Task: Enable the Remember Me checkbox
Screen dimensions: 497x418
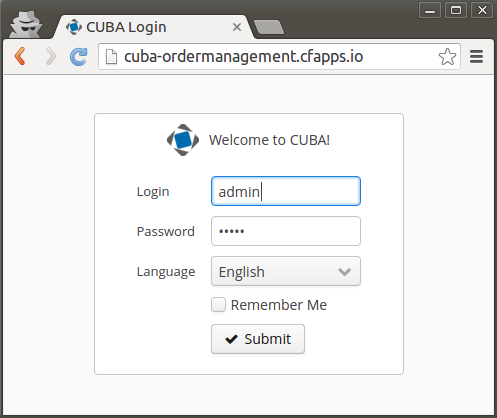Action: 218,305
